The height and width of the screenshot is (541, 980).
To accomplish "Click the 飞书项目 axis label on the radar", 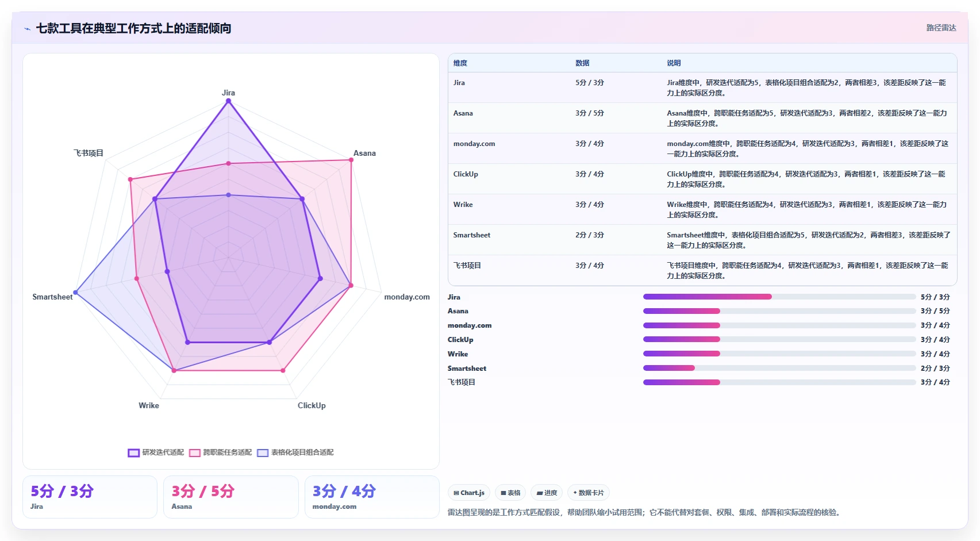I will tap(89, 153).
